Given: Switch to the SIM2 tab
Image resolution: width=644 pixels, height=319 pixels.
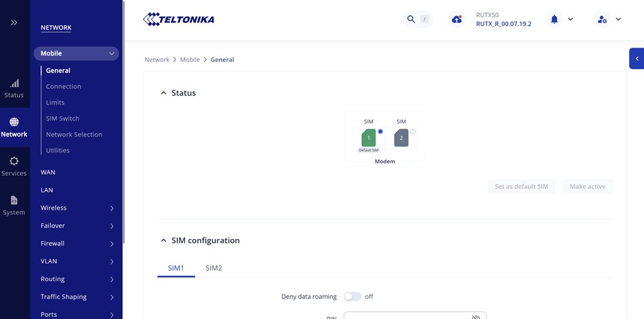Looking at the screenshot, I should point(214,268).
